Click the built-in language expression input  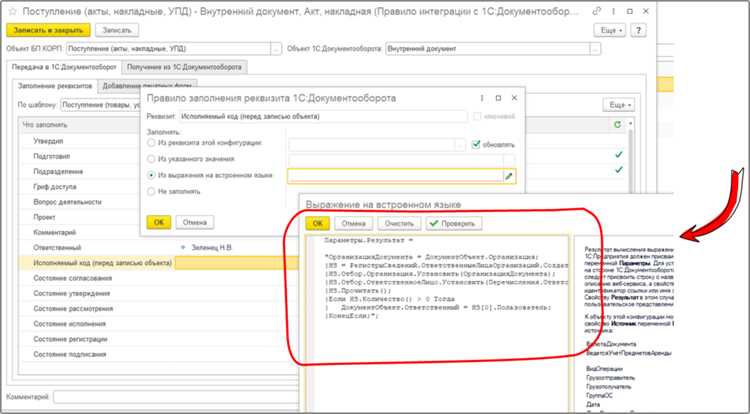point(396,176)
